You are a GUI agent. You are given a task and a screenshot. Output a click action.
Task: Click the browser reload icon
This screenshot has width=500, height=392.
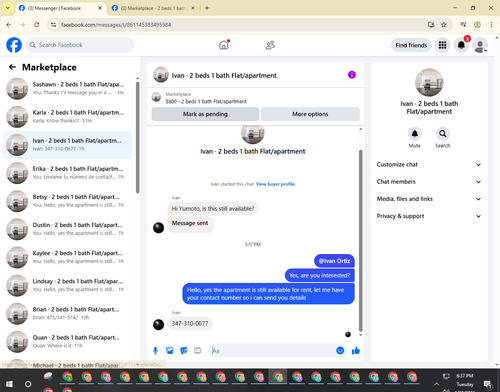[x=37, y=25]
